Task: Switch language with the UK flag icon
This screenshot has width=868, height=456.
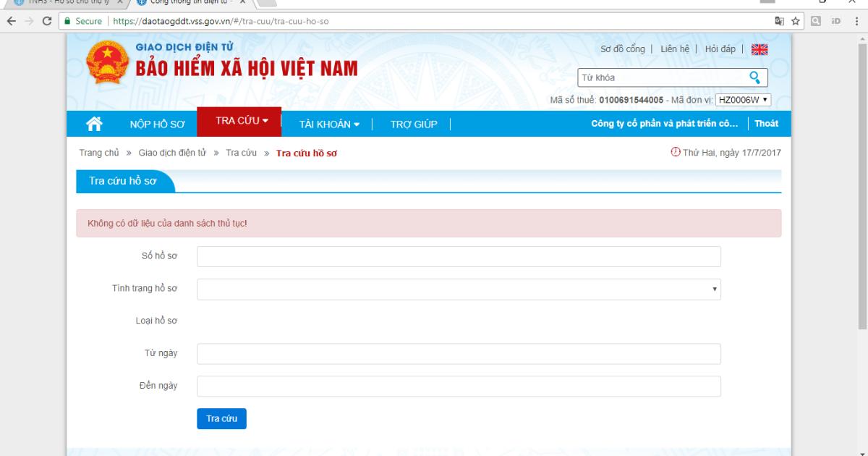Action: (759, 49)
